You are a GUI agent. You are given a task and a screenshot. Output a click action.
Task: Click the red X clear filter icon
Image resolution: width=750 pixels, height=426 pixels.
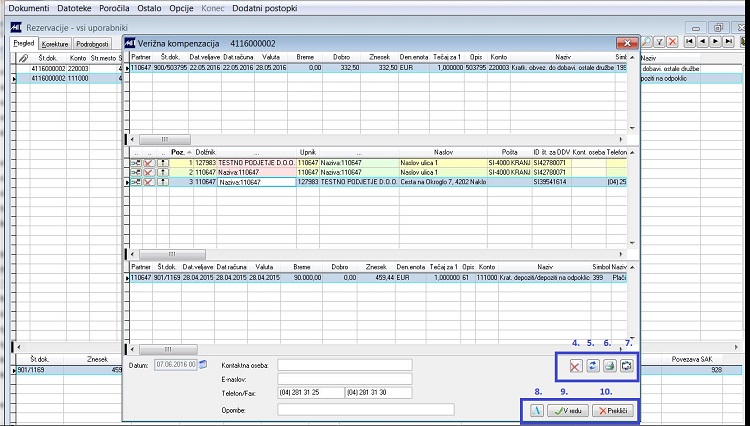[673, 42]
